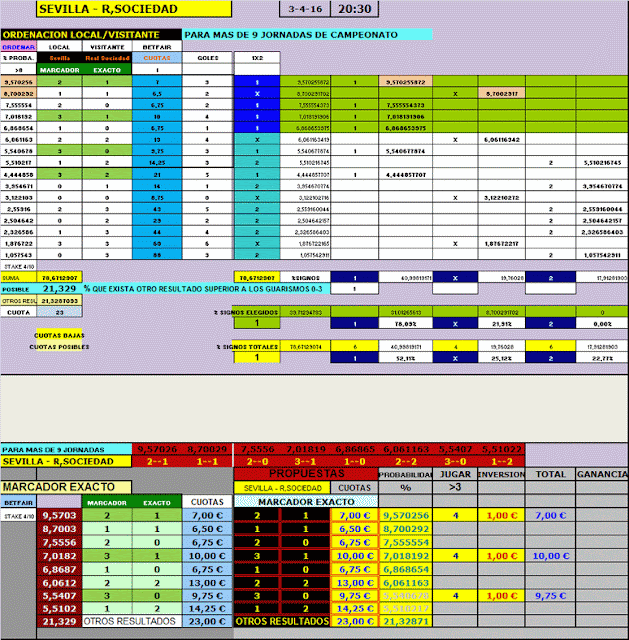Select the SUMA label cell

pos(18,278)
